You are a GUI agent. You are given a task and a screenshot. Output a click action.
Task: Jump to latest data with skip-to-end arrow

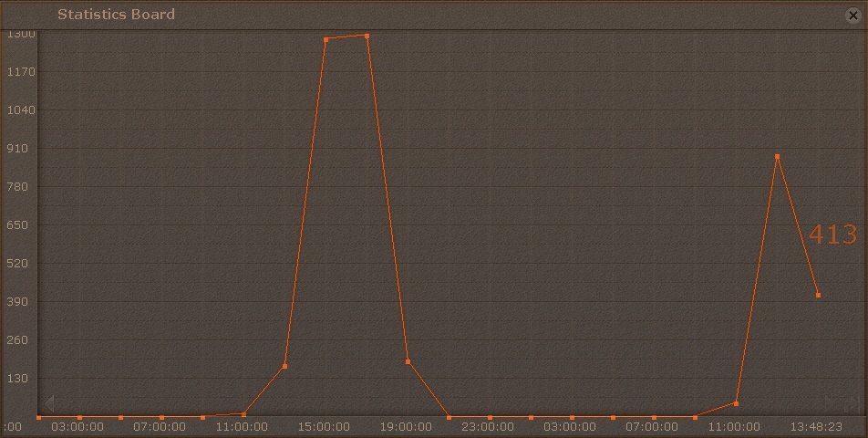(851, 402)
